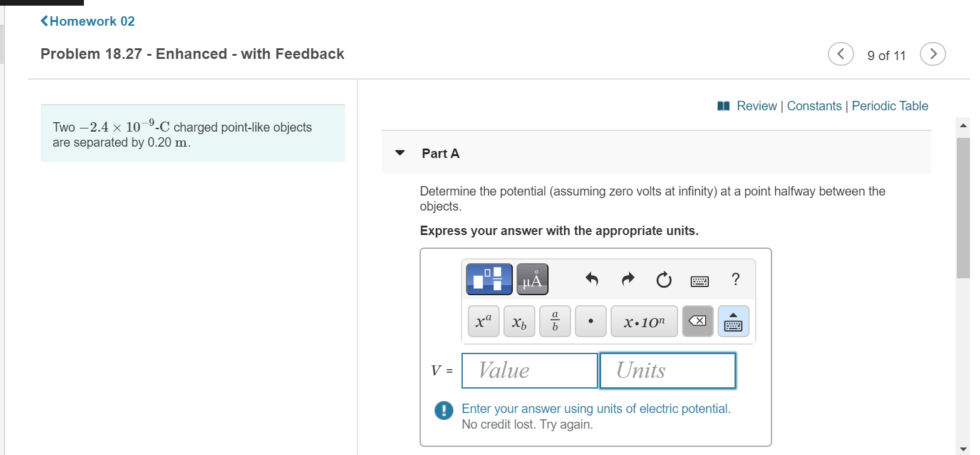
Task: Go to next problem arrow
Action: pos(932,55)
